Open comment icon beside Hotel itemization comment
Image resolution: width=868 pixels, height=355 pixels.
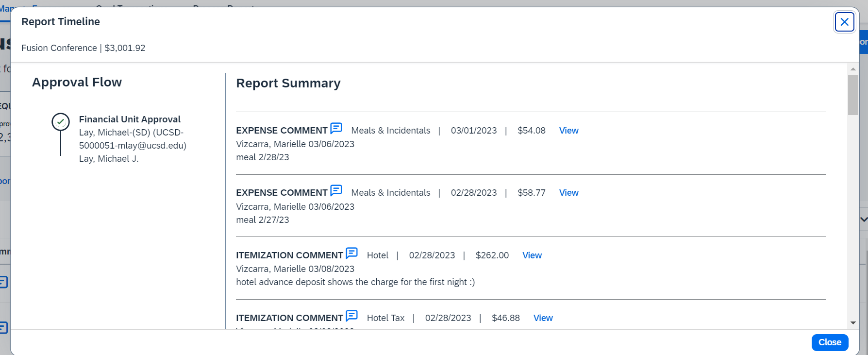click(x=351, y=253)
